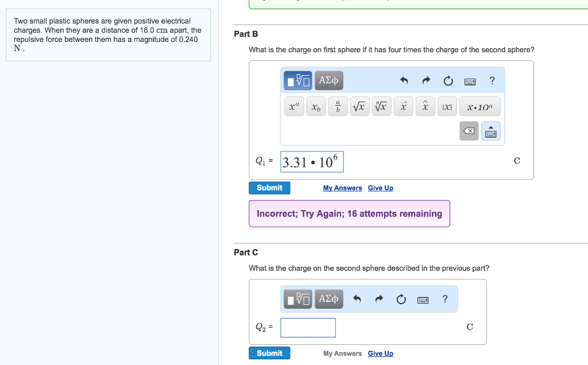
Task: Insert square root symbol in Part B
Action: (359, 107)
